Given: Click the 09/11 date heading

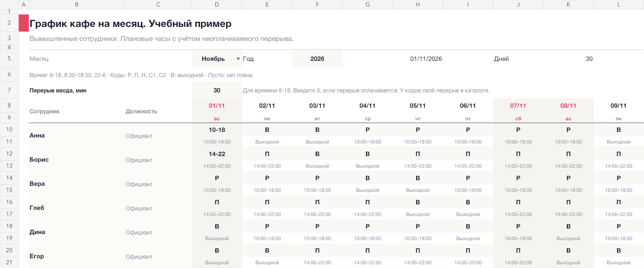Looking at the screenshot, I should pyautogui.click(x=618, y=106).
